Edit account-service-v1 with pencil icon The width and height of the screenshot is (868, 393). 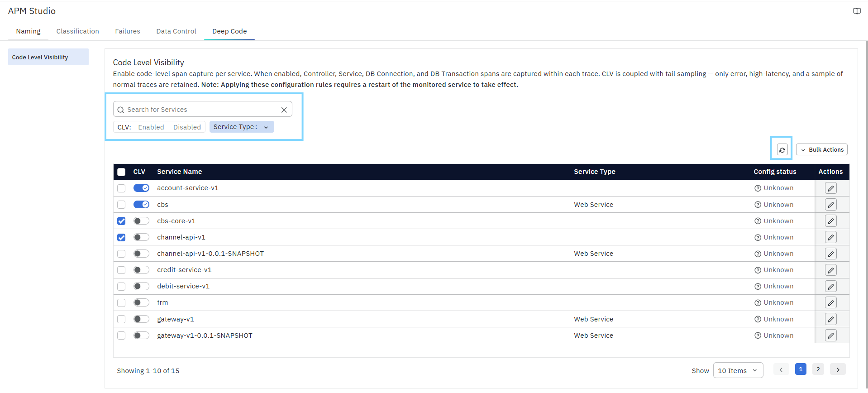830,188
